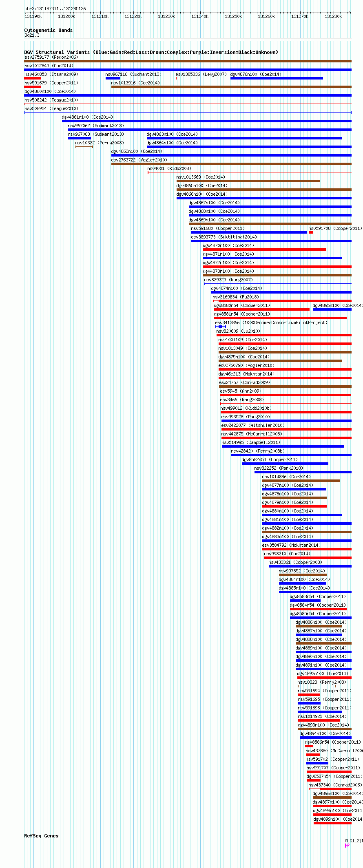Click nsv967062 (Sudmant2013) label
The image size is (363, 868).
[96, 126]
